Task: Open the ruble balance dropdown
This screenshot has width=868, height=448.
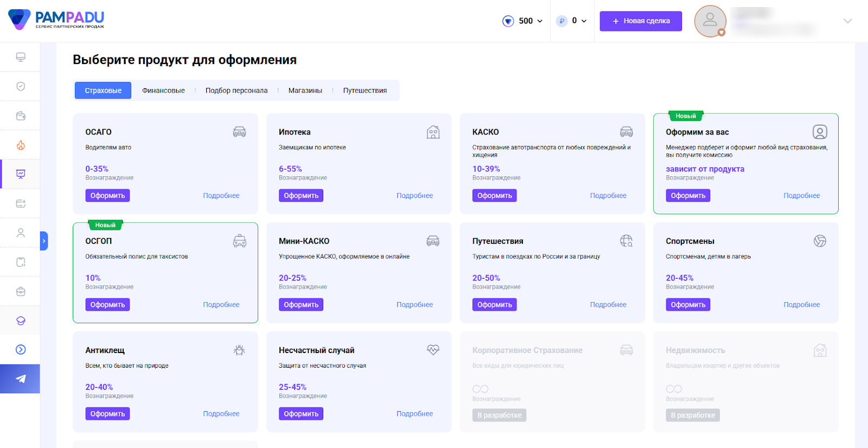Action: coord(572,21)
